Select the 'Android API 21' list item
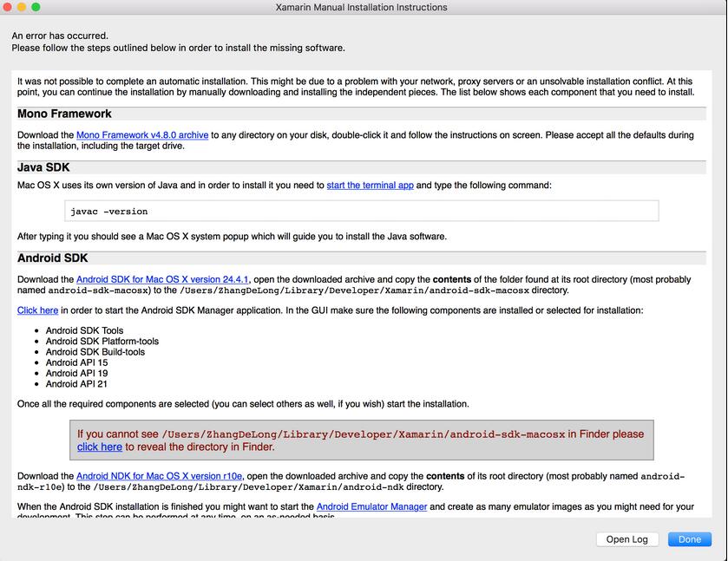This screenshot has height=561, width=728. pyautogui.click(x=76, y=384)
